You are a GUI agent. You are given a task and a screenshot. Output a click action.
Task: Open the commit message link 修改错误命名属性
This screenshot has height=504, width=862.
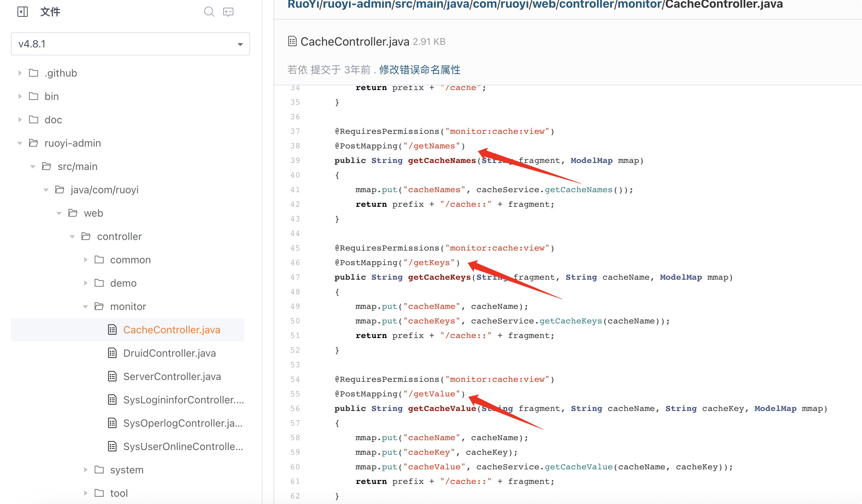pos(420,70)
